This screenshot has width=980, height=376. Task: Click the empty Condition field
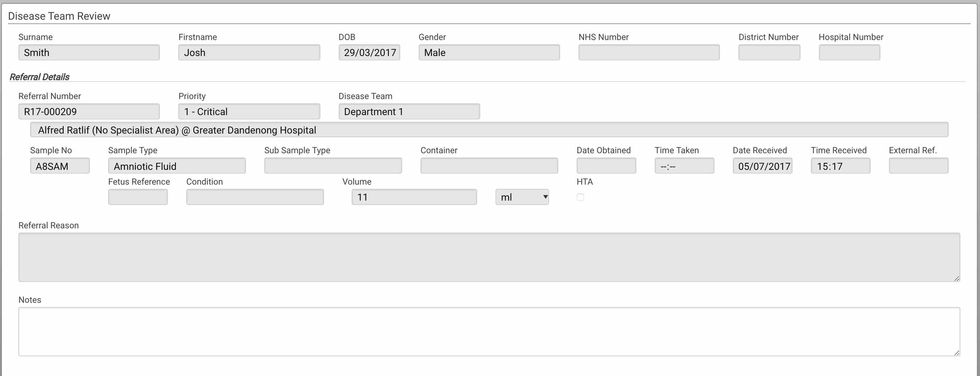point(255,197)
